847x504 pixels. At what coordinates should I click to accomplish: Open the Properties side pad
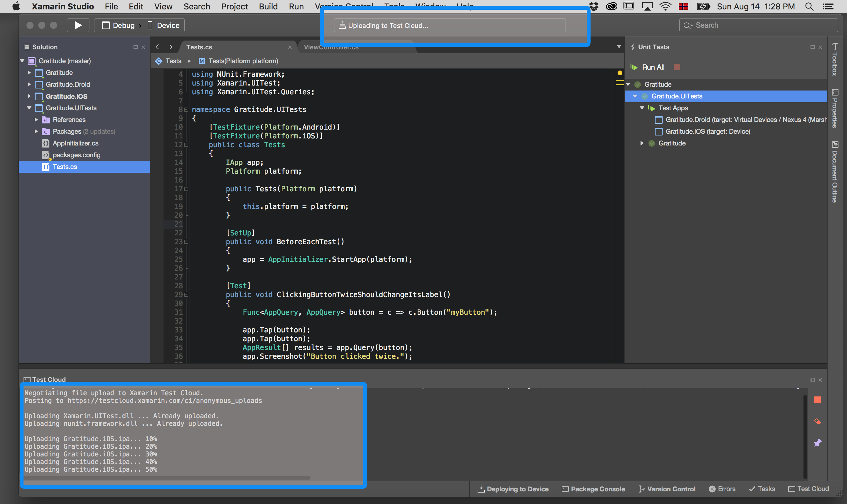pos(835,109)
